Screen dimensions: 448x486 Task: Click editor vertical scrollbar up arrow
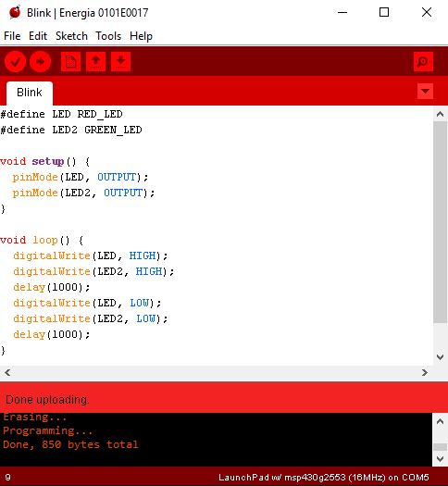(x=440, y=114)
